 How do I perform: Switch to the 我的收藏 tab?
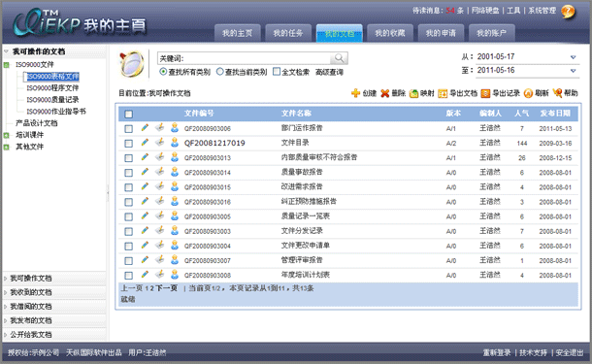390,33
